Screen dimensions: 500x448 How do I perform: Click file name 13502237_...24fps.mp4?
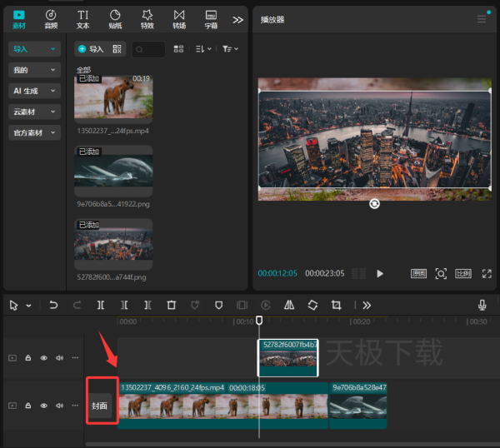[x=112, y=131]
